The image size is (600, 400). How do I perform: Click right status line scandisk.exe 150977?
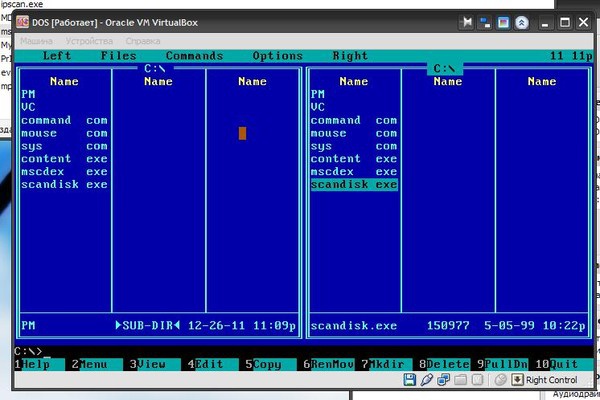click(448, 326)
